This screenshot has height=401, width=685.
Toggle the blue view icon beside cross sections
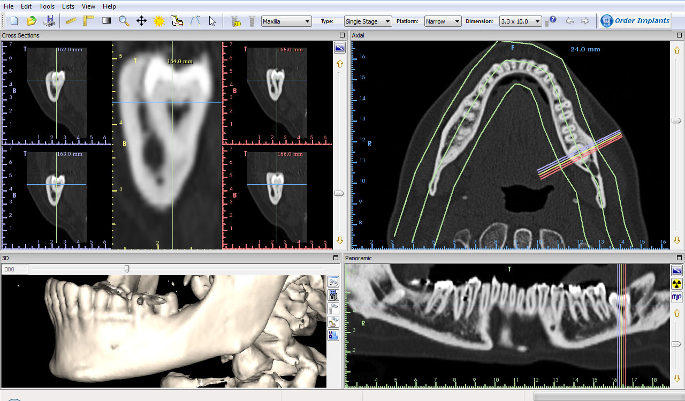coord(340,48)
